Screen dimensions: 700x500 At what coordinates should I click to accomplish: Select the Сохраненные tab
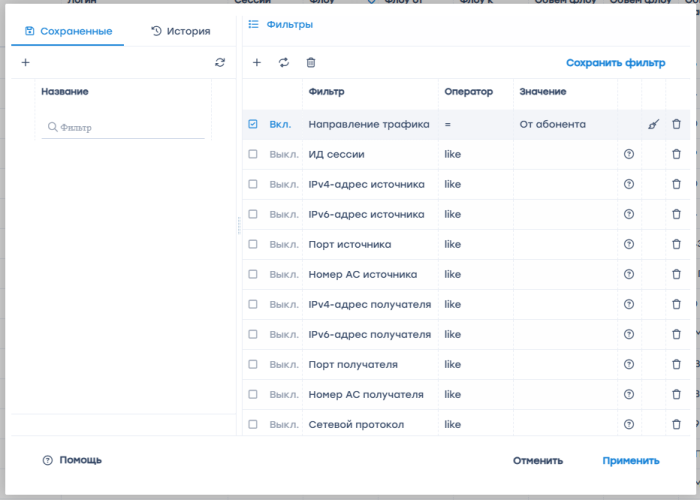pos(68,31)
